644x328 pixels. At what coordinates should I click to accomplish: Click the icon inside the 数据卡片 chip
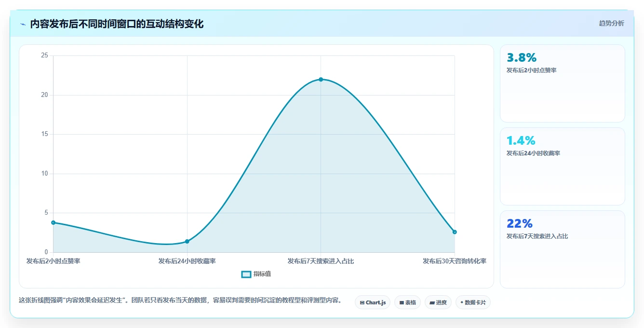pyautogui.click(x=462, y=302)
